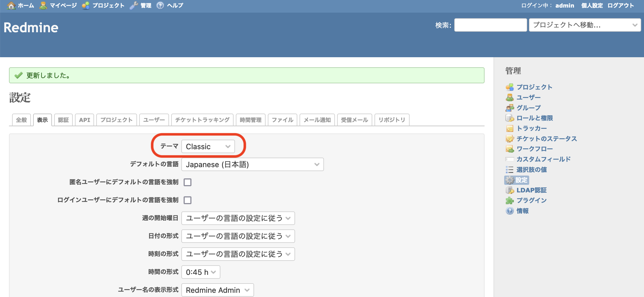The width and height of the screenshot is (644, 297).
Task: Open カスタムフィールド sidebar link
Action: point(543,159)
